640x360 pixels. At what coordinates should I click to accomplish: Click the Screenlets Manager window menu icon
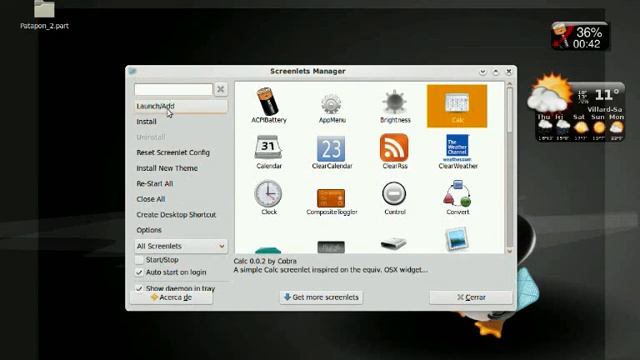[132, 71]
